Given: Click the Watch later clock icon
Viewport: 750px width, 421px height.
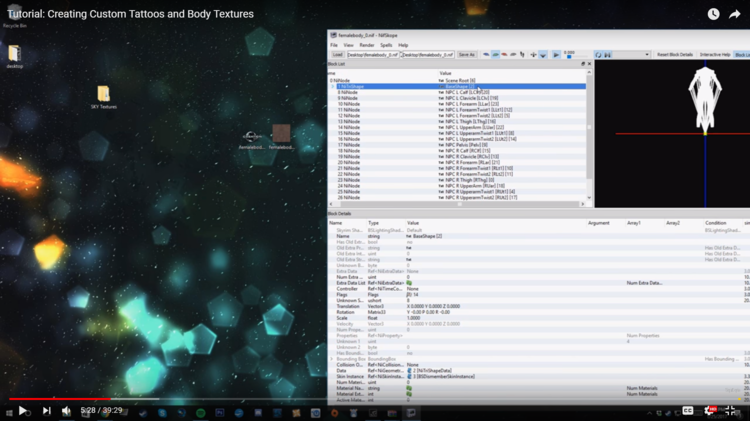Looking at the screenshot, I should coord(713,14).
